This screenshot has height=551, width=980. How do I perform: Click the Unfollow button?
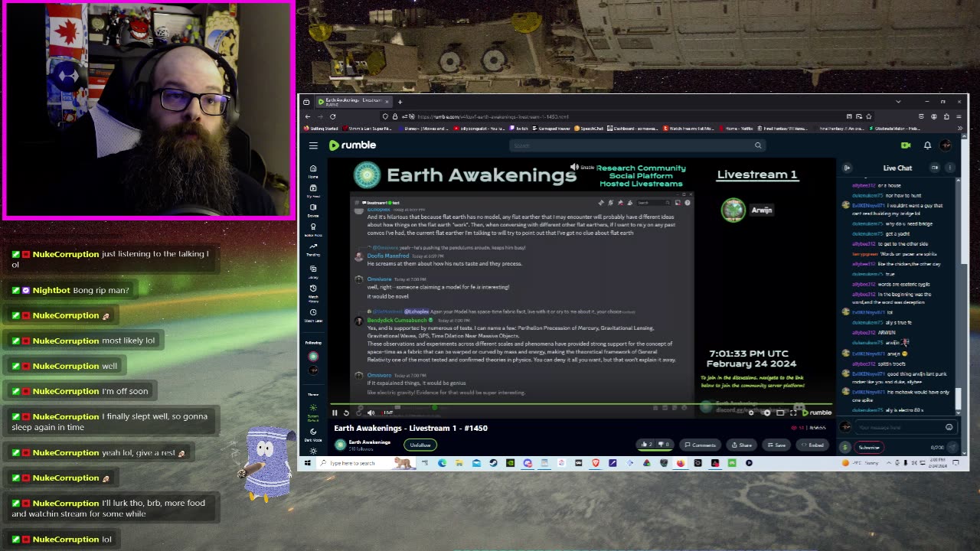(420, 445)
